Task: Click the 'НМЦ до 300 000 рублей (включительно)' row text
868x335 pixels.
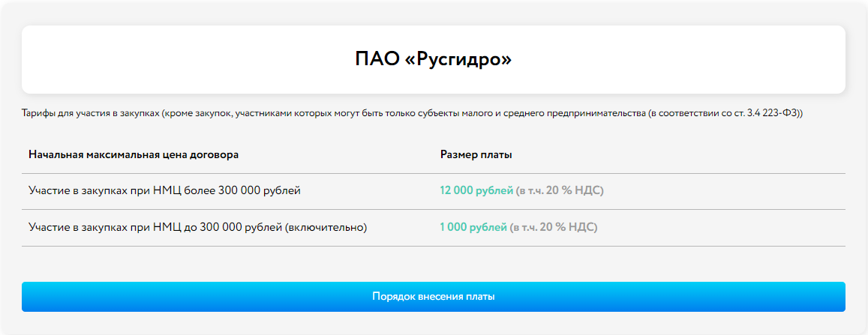Action: (197, 227)
